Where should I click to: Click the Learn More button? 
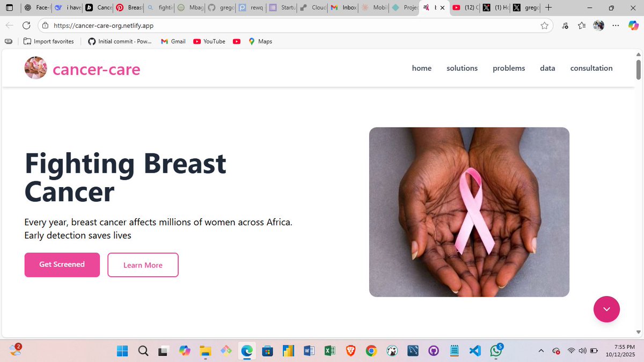coord(143,265)
